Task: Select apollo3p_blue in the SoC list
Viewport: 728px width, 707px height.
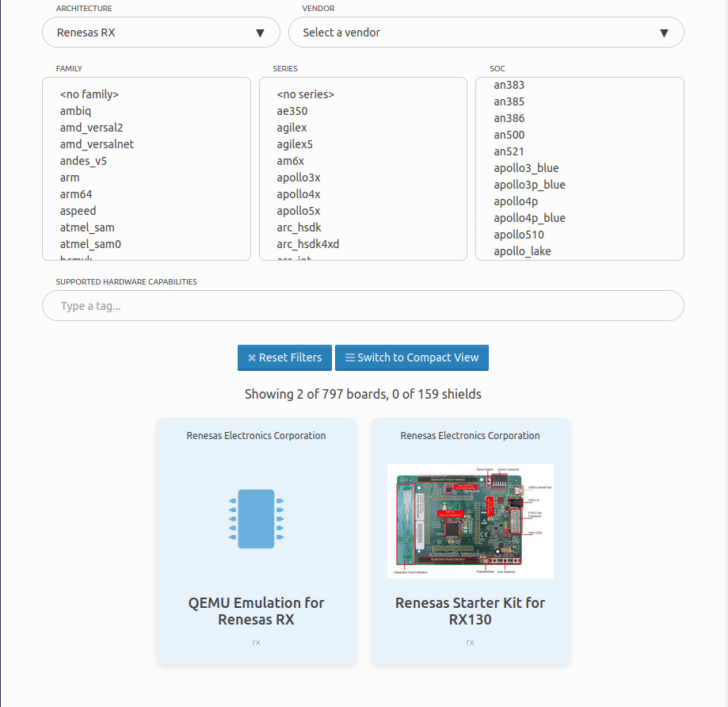Action: coord(529,185)
